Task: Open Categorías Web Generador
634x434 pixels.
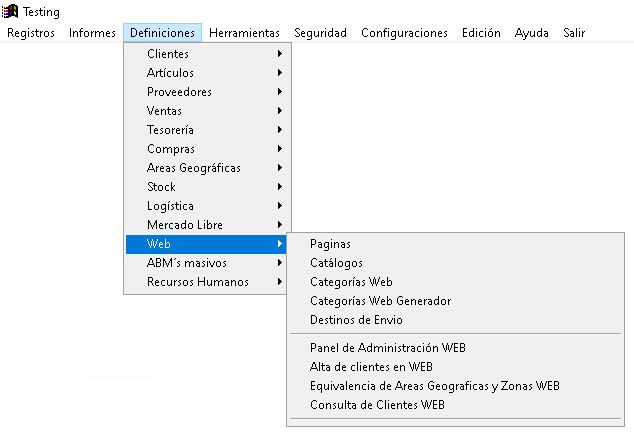Action: pyautogui.click(x=380, y=301)
